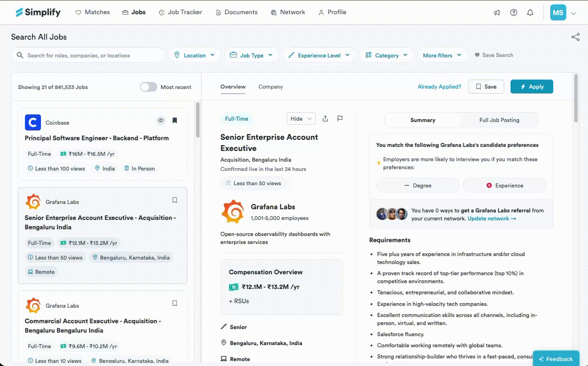Switch to the Company tab

270,87
